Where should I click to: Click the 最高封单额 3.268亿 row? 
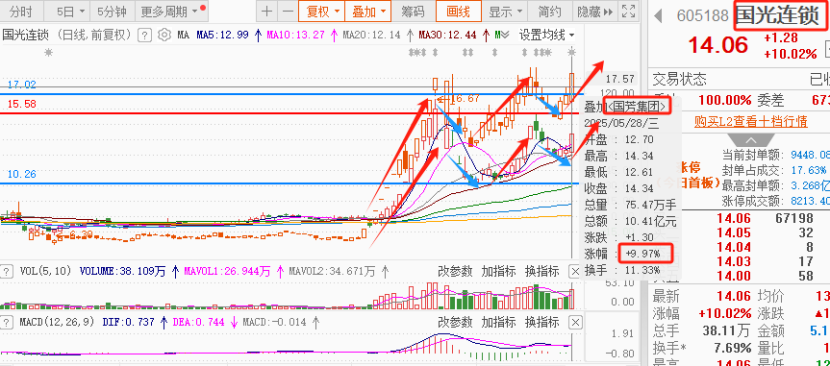coord(775,185)
